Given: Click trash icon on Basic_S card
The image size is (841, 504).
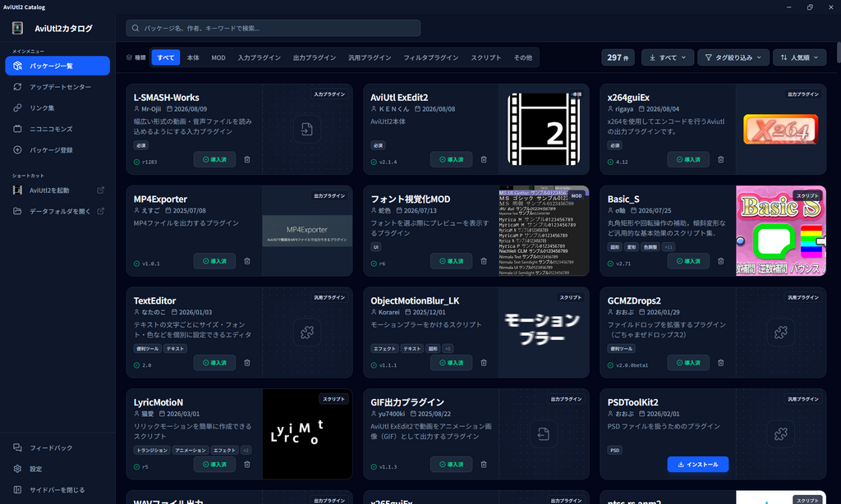Looking at the screenshot, I should click(721, 261).
